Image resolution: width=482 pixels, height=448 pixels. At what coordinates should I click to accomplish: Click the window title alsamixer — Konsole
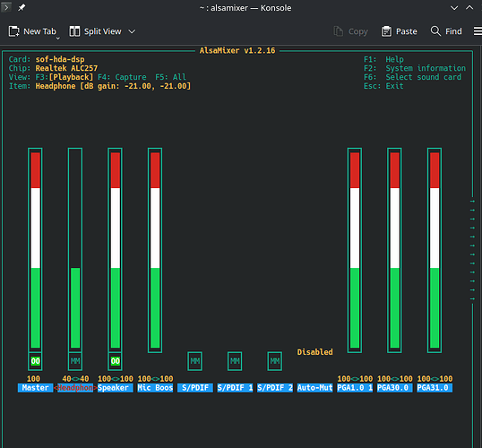pyautogui.click(x=245, y=8)
